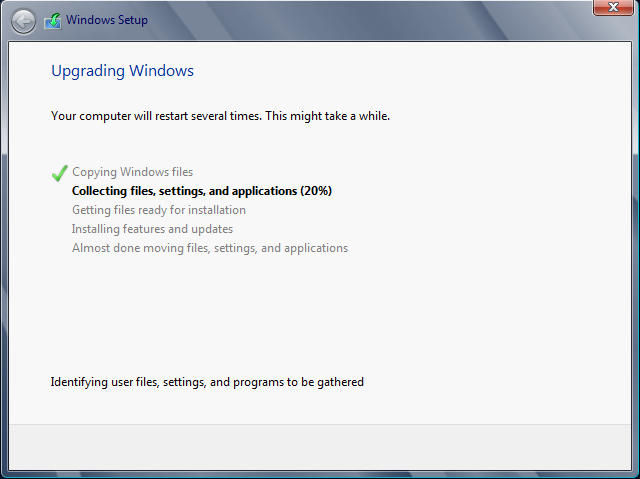Select 'Getting files ready for installation' step
Image resolution: width=640 pixels, height=479 pixels.
point(159,210)
